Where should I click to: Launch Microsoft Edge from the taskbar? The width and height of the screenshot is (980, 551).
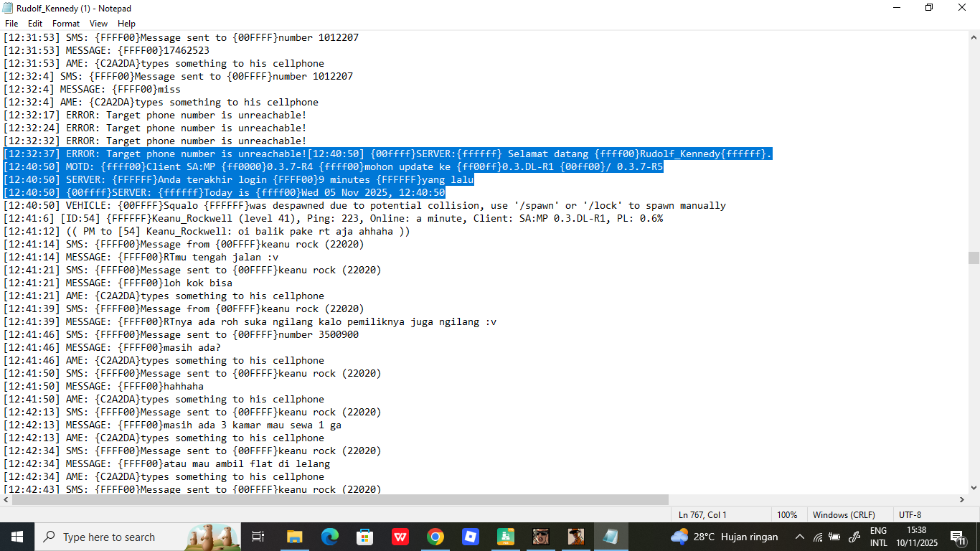pyautogui.click(x=329, y=537)
